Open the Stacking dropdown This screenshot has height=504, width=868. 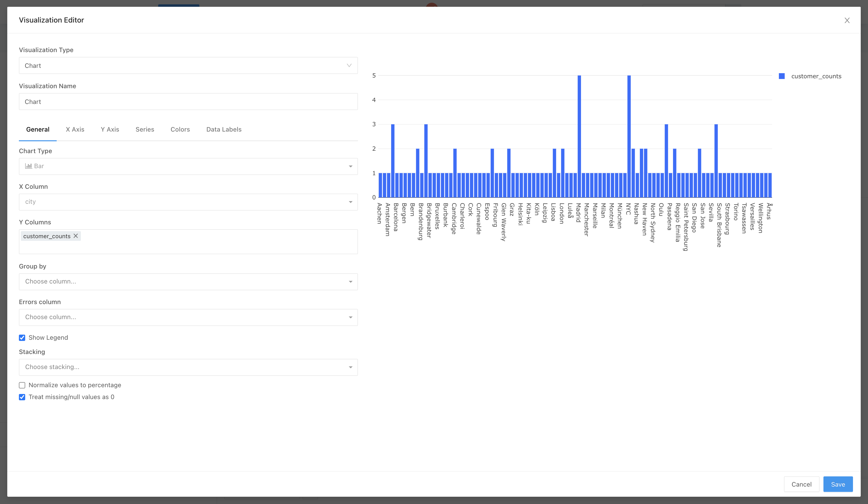tap(188, 367)
